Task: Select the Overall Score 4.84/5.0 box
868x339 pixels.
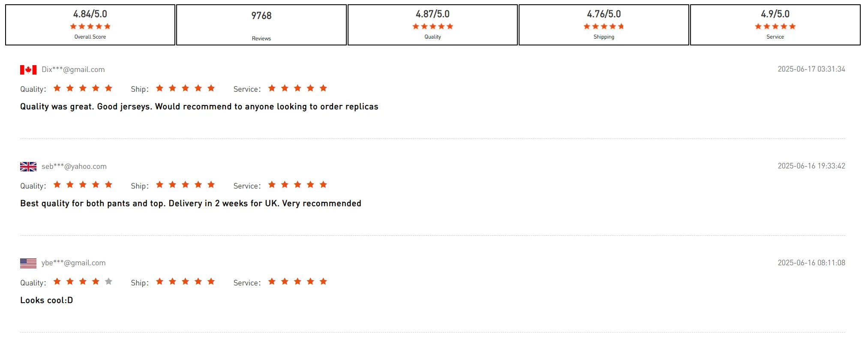Action: pos(90,25)
